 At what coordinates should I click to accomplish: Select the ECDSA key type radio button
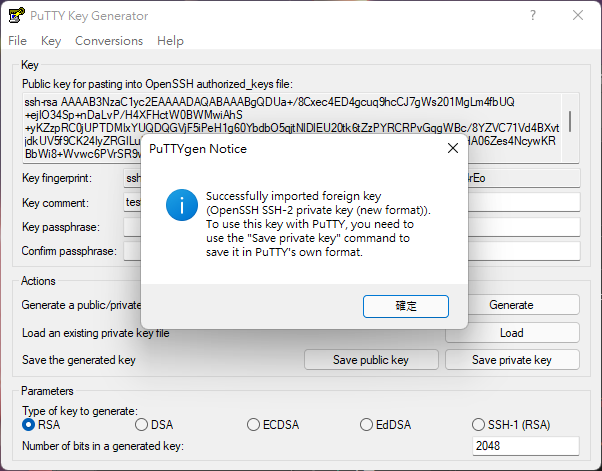click(x=254, y=425)
